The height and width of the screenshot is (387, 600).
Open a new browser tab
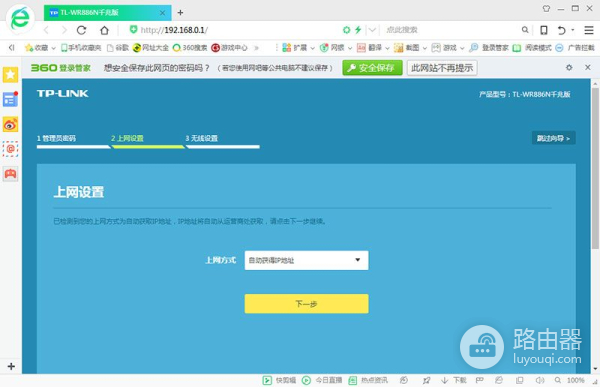tap(180, 13)
